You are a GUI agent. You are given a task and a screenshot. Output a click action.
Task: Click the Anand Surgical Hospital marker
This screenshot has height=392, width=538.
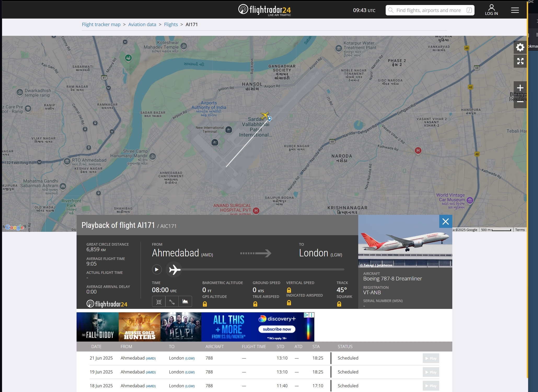tap(256, 211)
